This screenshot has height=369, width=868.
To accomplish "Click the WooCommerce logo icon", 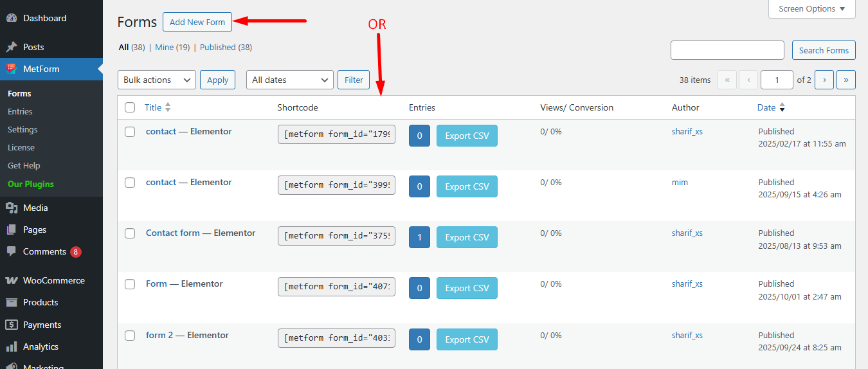I will pos(12,280).
